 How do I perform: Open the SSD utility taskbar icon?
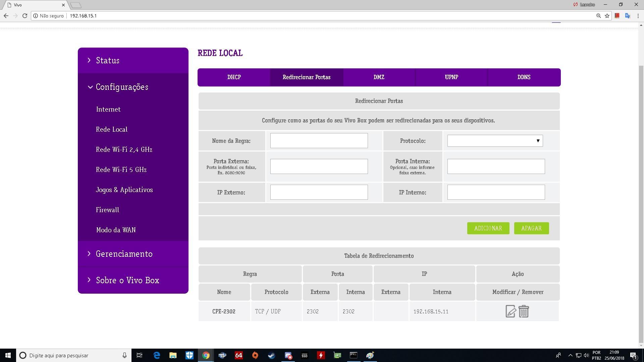pos(305,355)
